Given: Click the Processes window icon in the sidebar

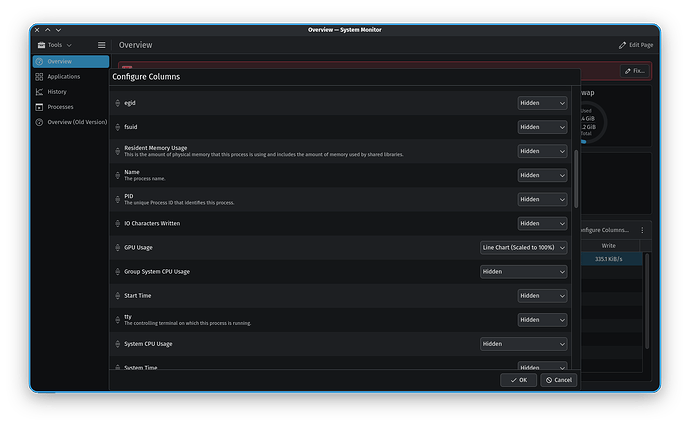Looking at the screenshot, I should coord(39,106).
